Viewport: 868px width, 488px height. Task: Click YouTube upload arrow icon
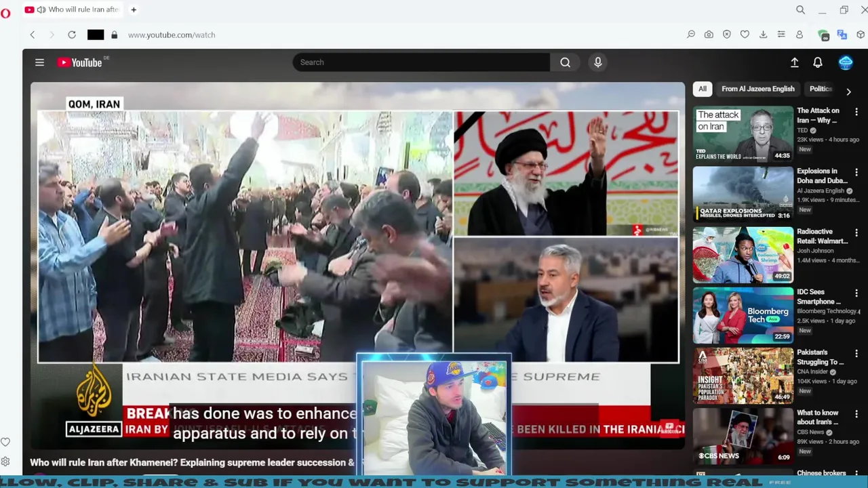coord(795,62)
